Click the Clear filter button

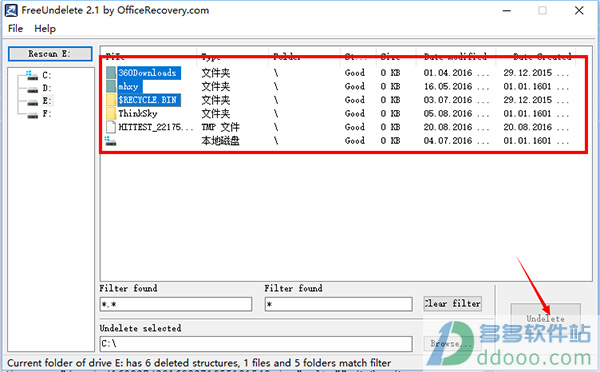(452, 304)
